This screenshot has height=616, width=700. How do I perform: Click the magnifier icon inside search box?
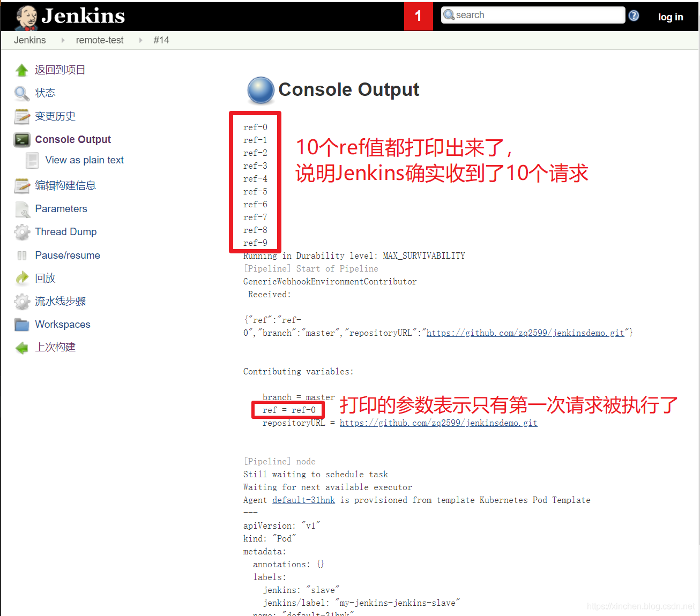click(x=449, y=15)
